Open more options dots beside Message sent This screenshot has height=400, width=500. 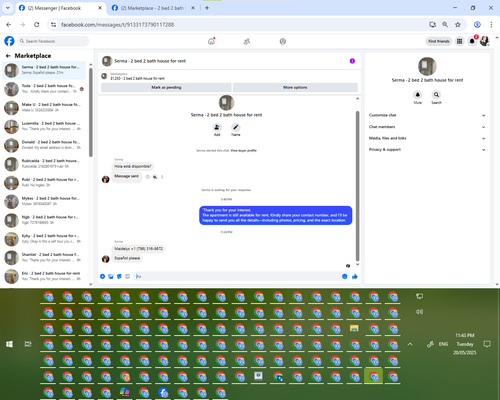(x=162, y=177)
